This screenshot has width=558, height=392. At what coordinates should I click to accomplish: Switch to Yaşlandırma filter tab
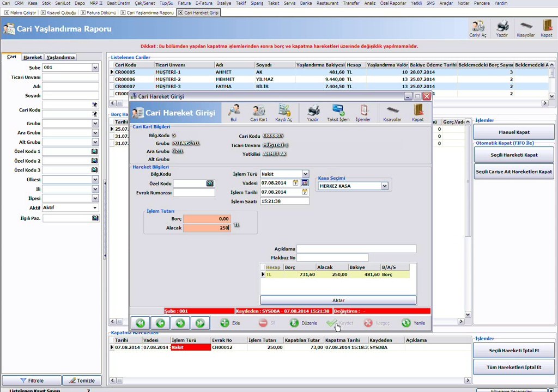click(x=60, y=57)
